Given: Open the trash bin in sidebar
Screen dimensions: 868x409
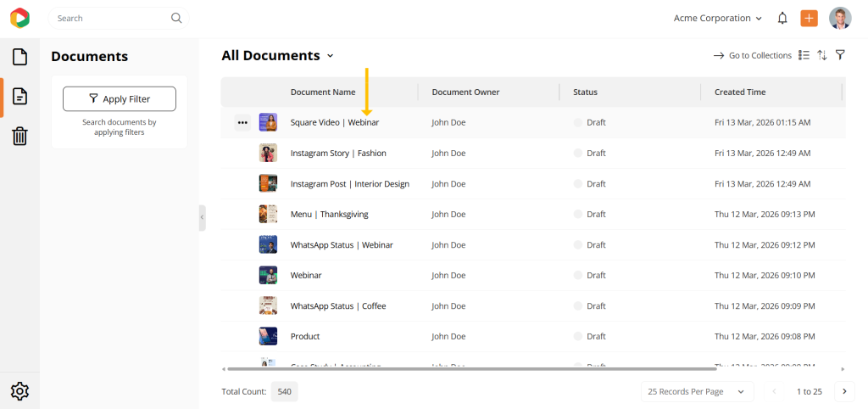Looking at the screenshot, I should [x=19, y=136].
